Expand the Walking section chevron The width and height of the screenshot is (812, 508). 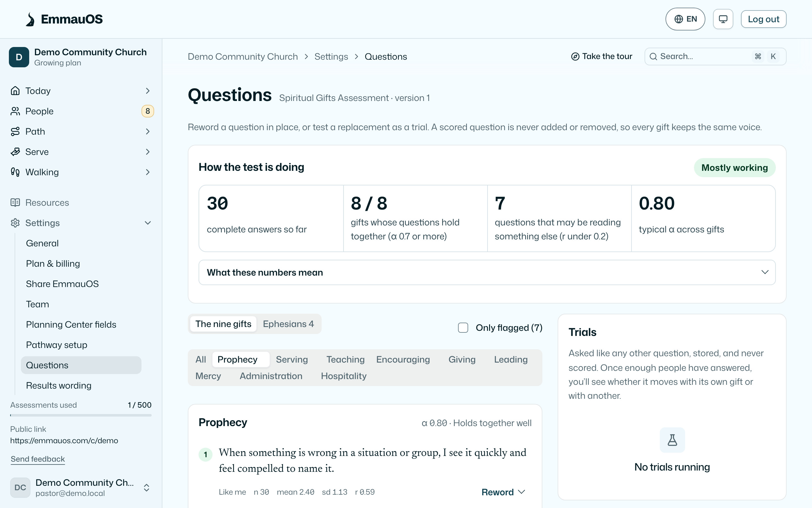pyautogui.click(x=147, y=172)
